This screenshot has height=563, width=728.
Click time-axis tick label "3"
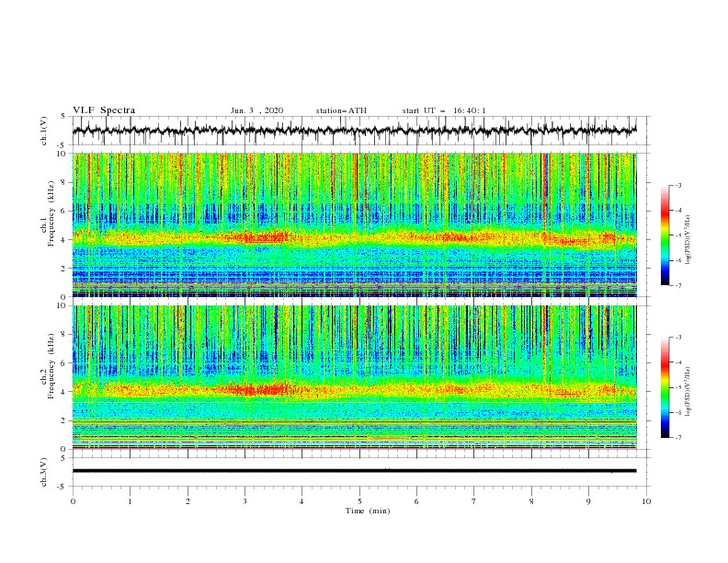245,501
